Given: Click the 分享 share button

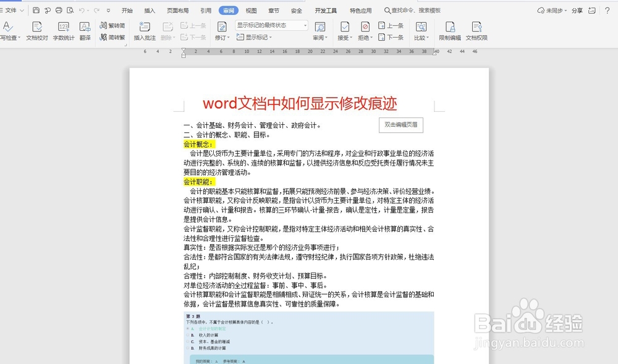Looking at the screenshot, I should (577, 11).
